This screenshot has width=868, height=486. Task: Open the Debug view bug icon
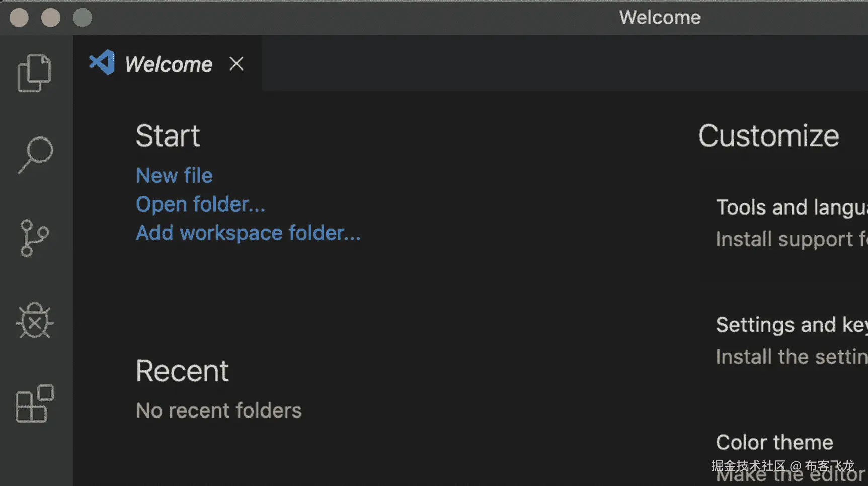pos(35,321)
